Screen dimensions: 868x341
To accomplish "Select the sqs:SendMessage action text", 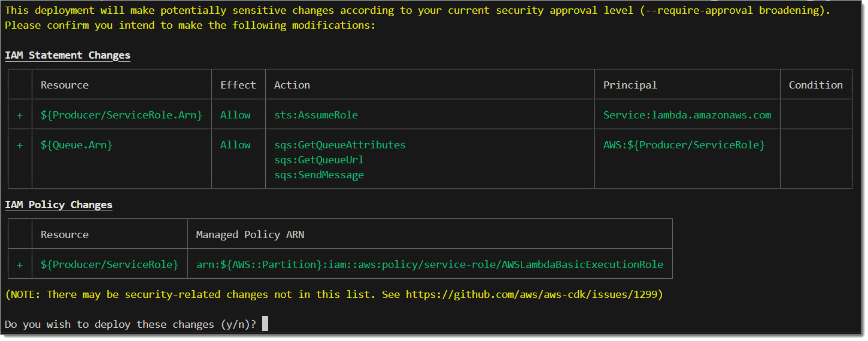I will [319, 175].
